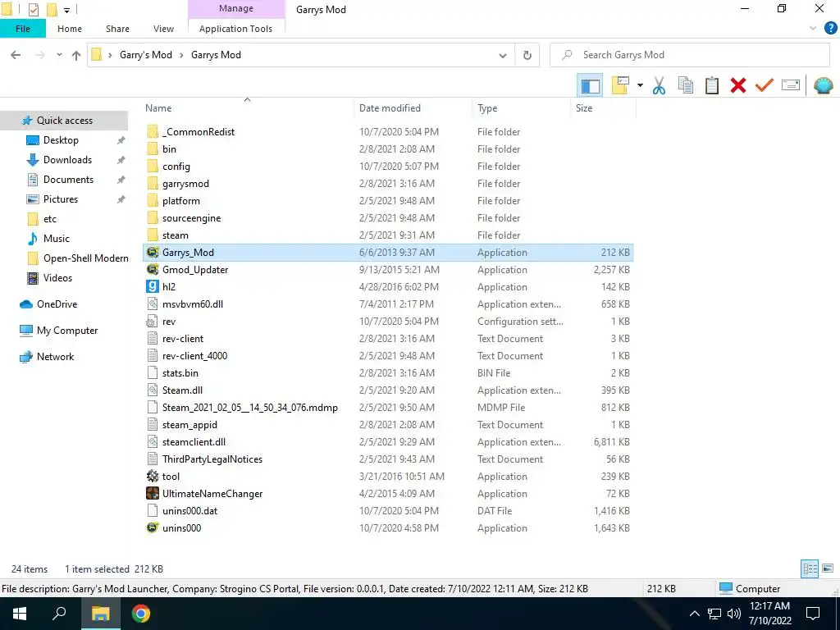Image resolution: width=840 pixels, height=630 pixels.
Task: Click the Paste clipboard toolbar icon
Action: (711, 85)
